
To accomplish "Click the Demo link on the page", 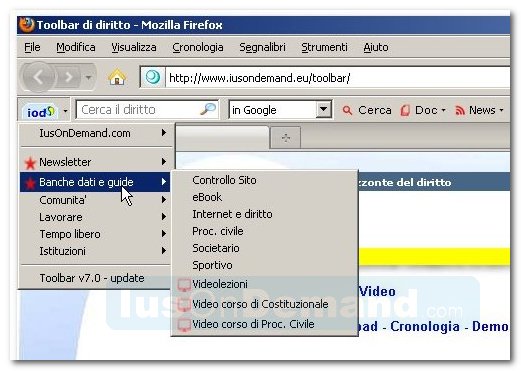I will 491,327.
